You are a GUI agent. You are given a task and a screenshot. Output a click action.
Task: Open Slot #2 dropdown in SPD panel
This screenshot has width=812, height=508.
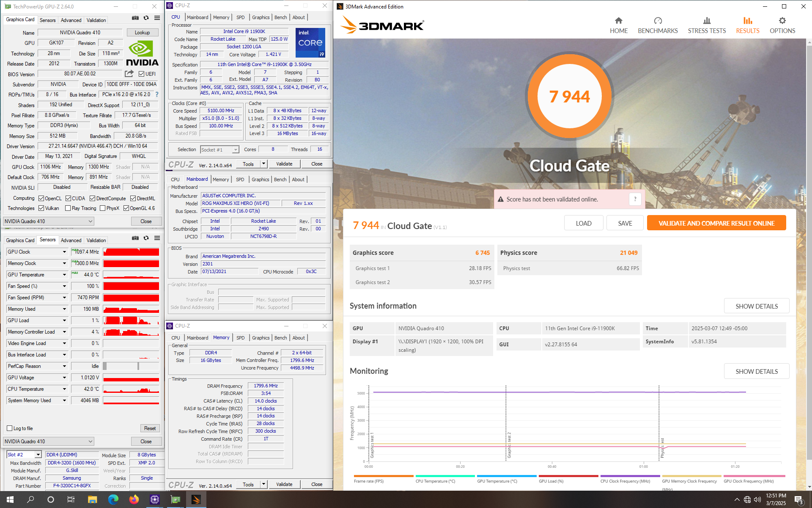coord(38,454)
